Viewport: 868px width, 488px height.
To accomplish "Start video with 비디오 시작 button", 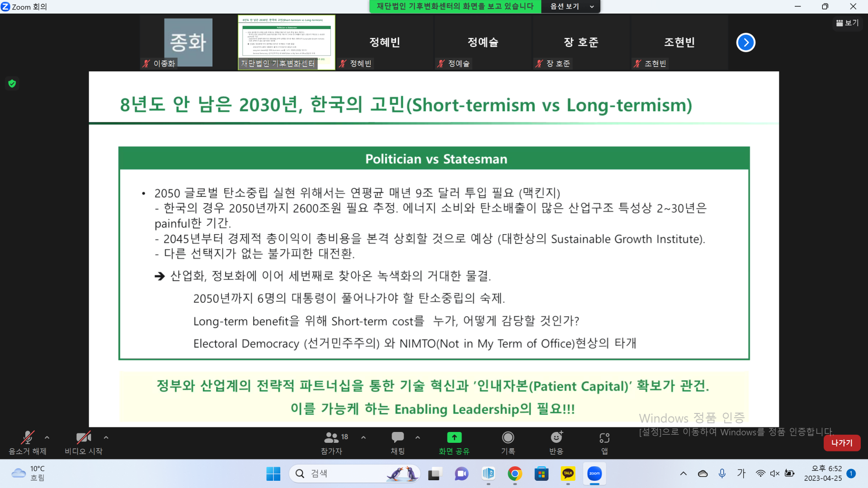I will click(x=84, y=442).
